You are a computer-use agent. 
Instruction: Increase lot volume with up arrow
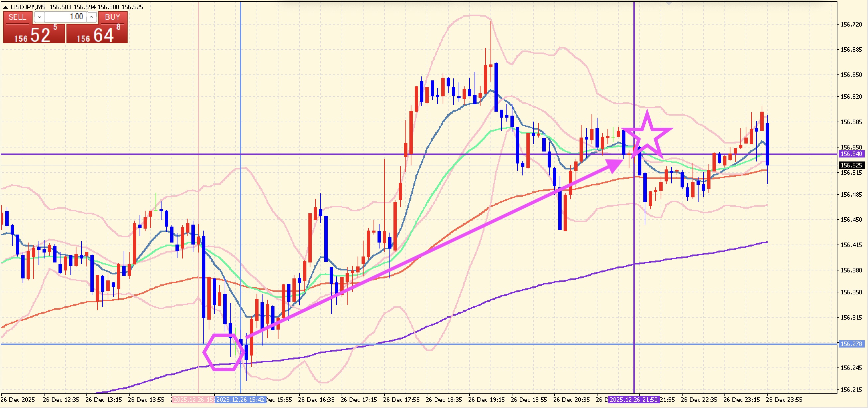91,17
